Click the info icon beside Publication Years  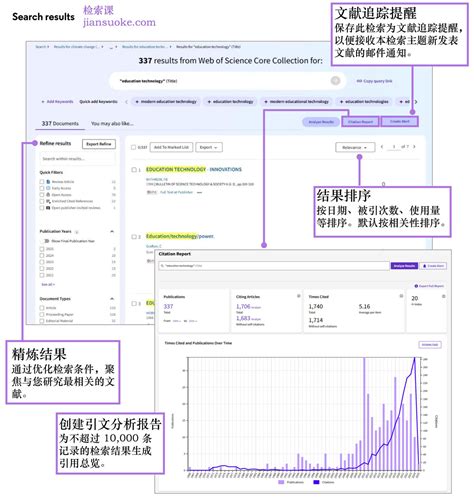pyautogui.click(x=77, y=232)
